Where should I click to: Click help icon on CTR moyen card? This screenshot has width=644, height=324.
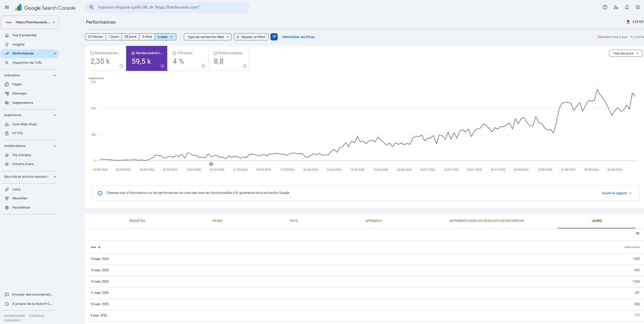[x=204, y=66]
